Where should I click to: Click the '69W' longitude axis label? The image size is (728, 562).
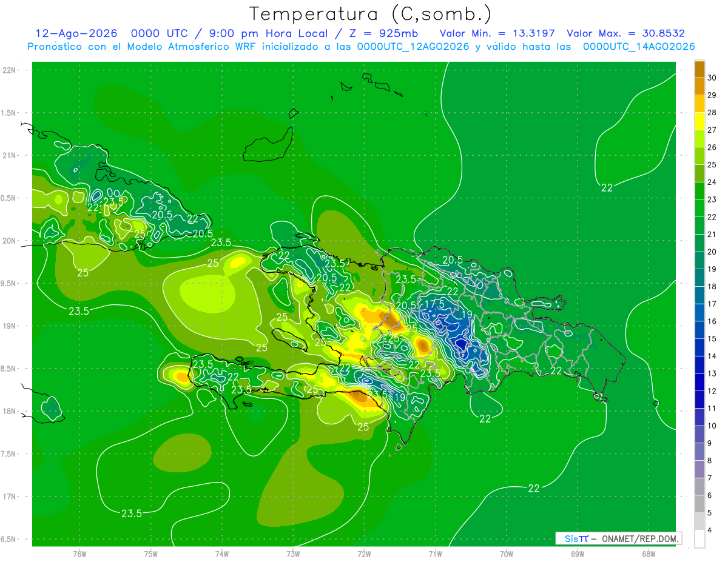click(578, 554)
